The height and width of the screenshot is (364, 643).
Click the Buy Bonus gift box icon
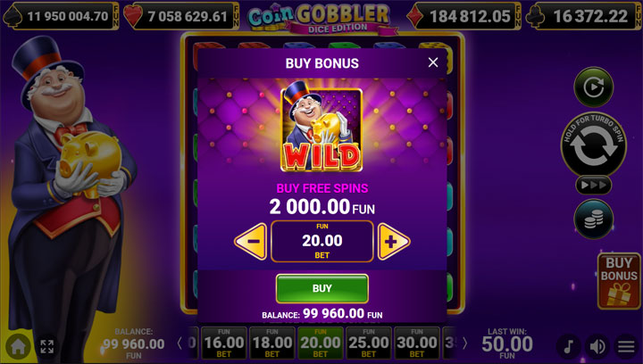tap(618, 281)
